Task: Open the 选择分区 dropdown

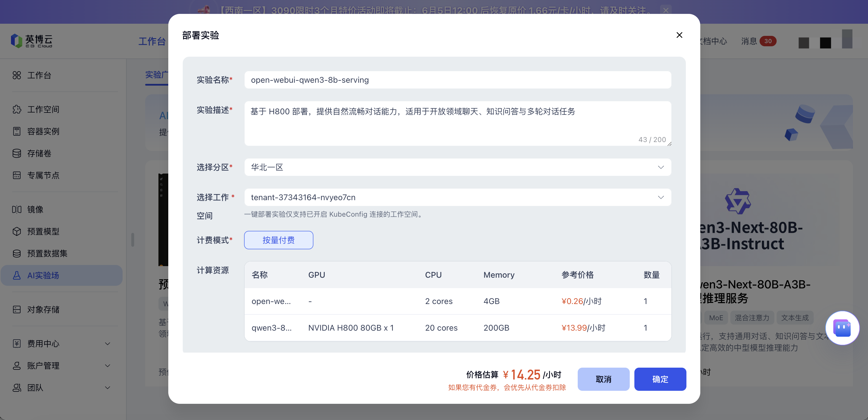Action: (458, 167)
